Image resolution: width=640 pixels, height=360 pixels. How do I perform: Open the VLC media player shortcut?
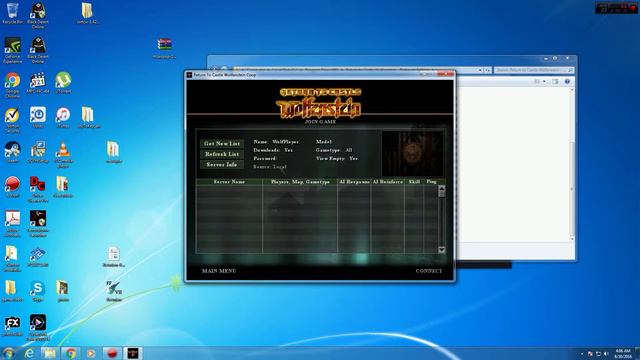click(63, 154)
